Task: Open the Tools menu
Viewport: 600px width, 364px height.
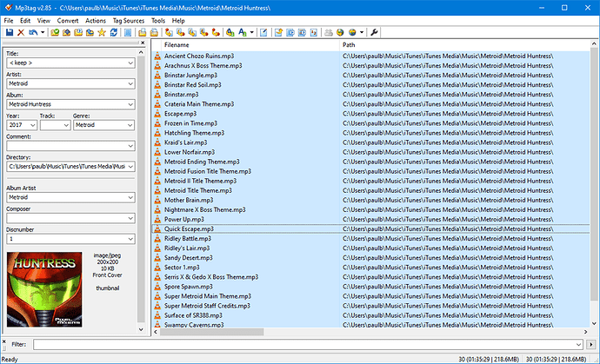Action: click(x=158, y=19)
